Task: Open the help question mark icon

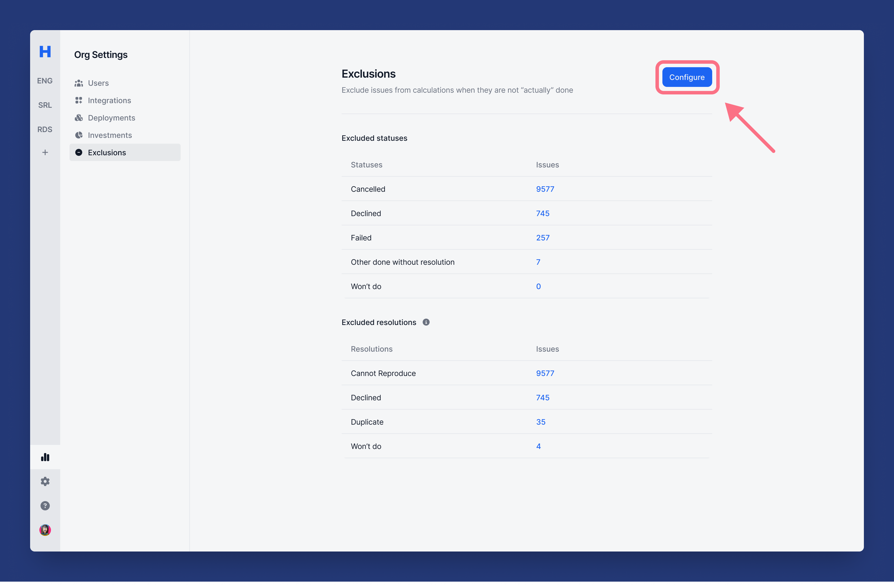Action: [x=45, y=506]
